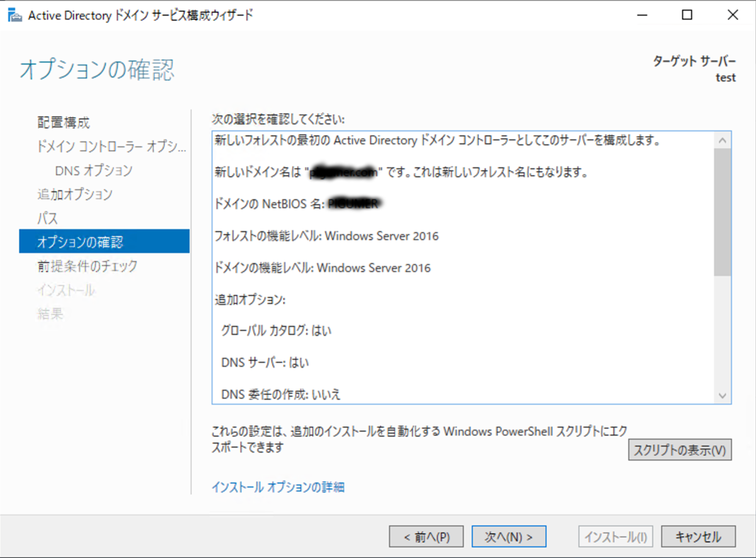The width and height of the screenshot is (756, 558).
Task: Click the 次へ button to proceed
Action: pyautogui.click(x=508, y=536)
